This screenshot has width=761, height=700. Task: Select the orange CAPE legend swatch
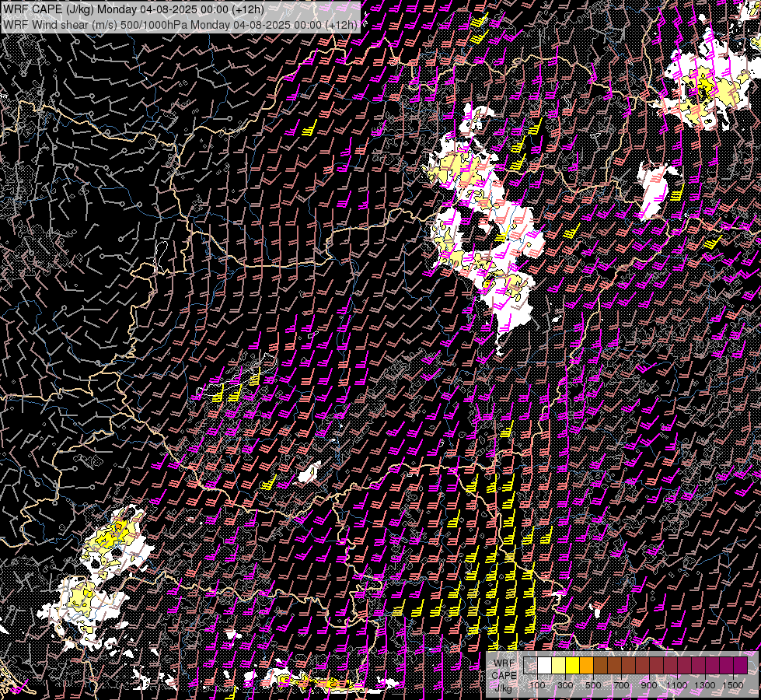[586, 666]
